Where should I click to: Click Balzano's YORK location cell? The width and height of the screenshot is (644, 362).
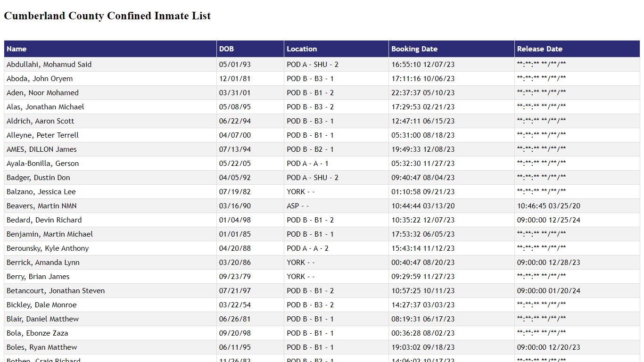[337, 192]
